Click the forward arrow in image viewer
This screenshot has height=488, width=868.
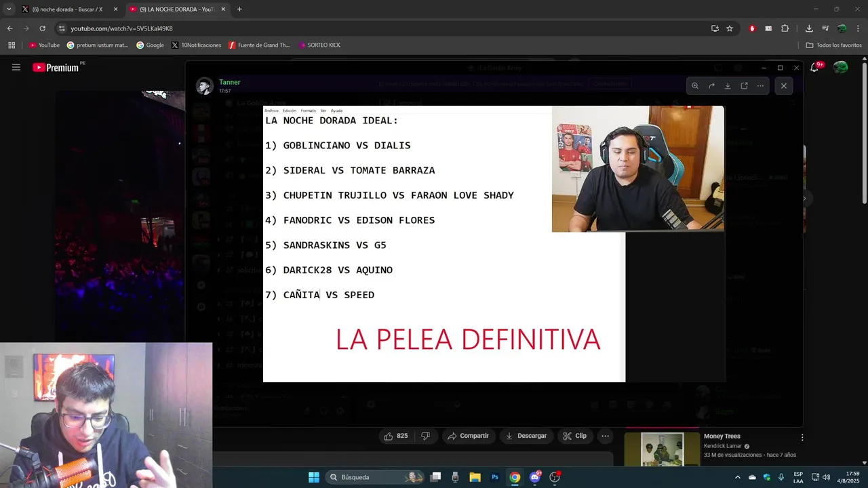tap(711, 86)
